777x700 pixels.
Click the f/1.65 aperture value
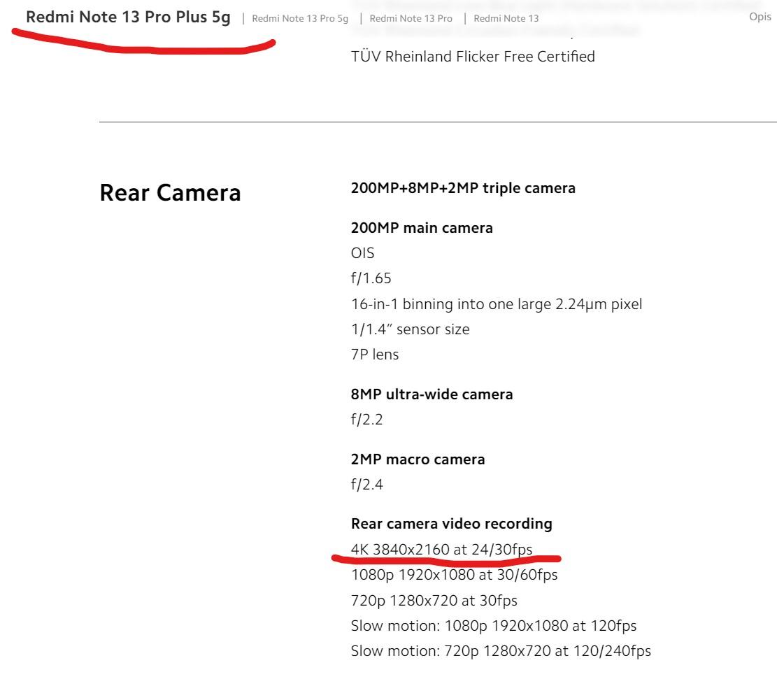(x=371, y=278)
